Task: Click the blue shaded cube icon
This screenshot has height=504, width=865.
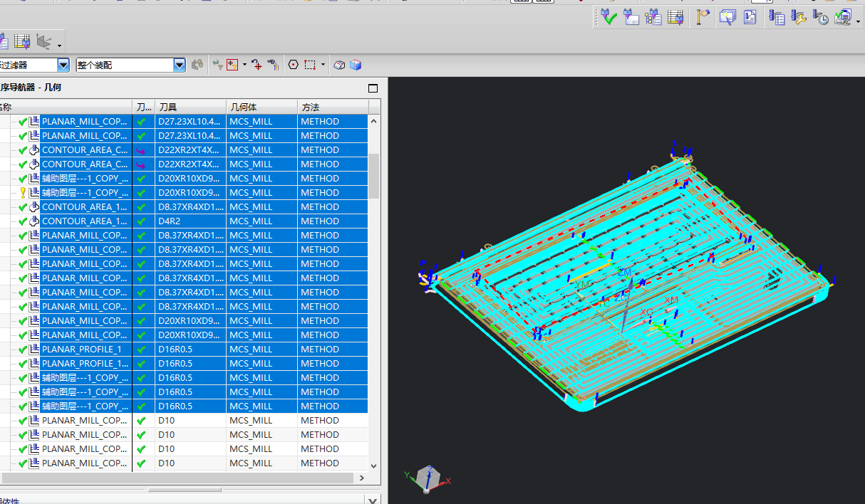Action: click(356, 65)
